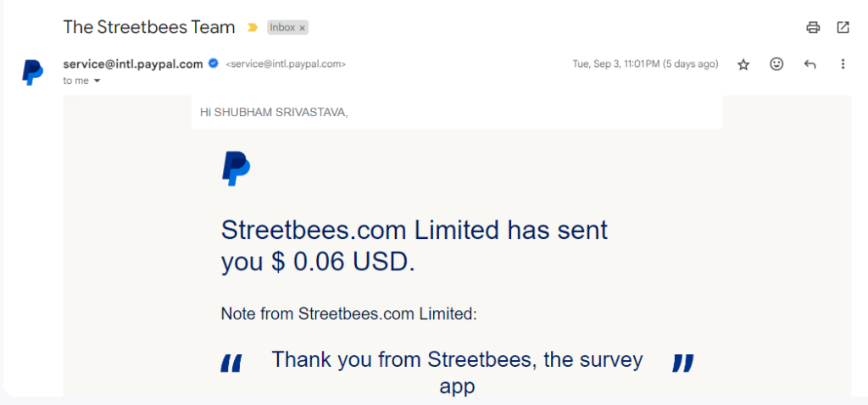Star this PayPal email

[743, 64]
